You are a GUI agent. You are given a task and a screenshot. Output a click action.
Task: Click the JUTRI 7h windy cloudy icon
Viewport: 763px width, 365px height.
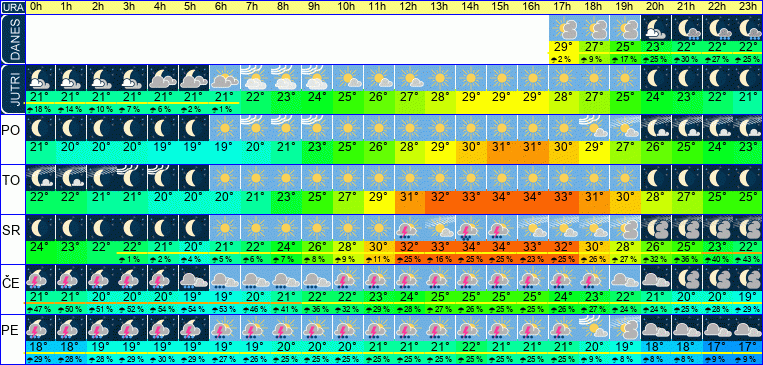tap(256, 77)
